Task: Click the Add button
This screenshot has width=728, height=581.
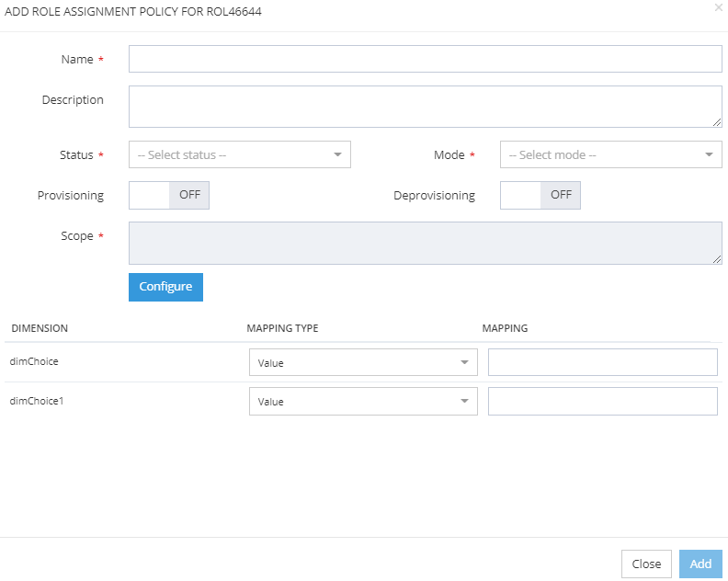Action: click(x=700, y=564)
